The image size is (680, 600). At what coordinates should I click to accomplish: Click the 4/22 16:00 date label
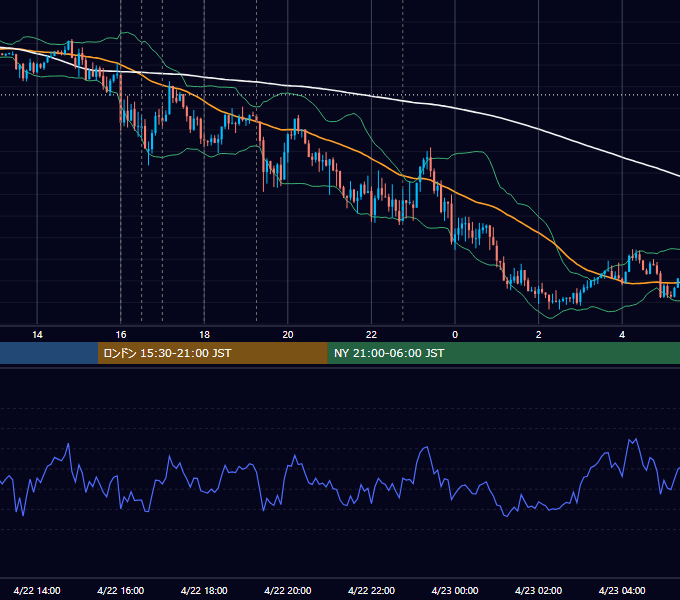tap(121, 590)
